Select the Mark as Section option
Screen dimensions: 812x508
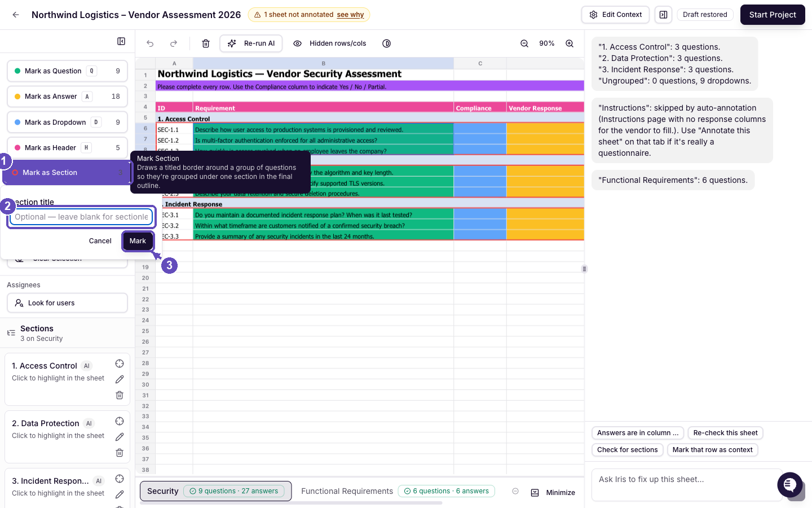67,173
